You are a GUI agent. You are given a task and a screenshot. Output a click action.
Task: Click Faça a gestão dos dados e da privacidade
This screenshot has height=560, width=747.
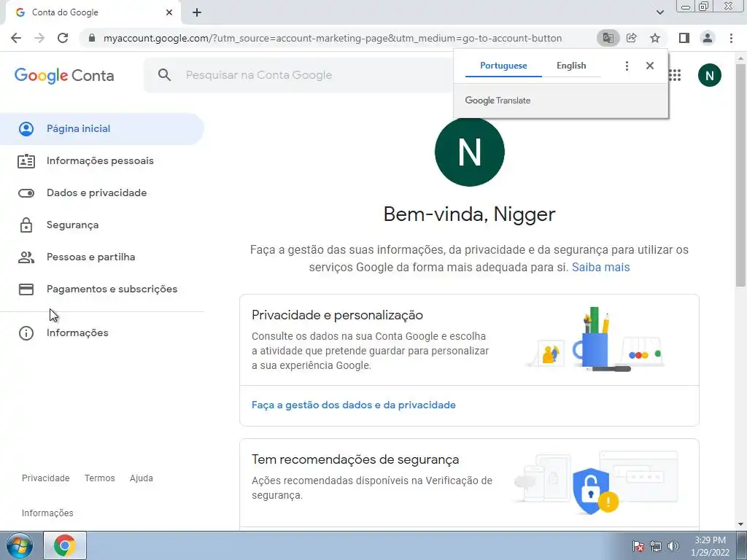pos(354,405)
